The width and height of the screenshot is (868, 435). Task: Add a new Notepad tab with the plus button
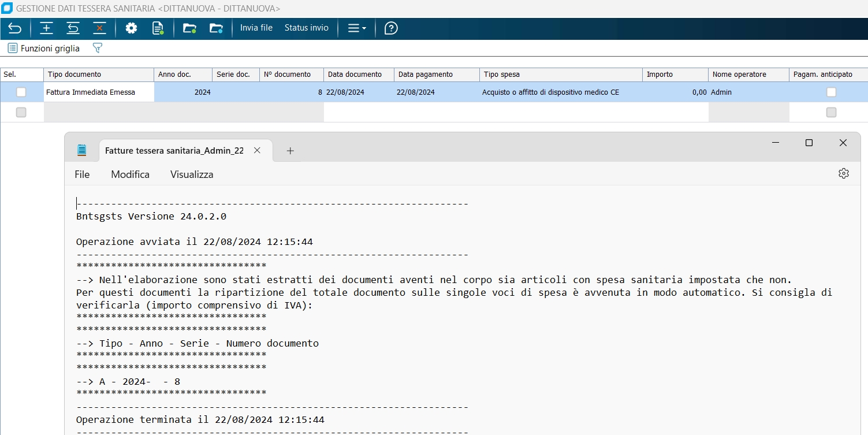[290, 151]
